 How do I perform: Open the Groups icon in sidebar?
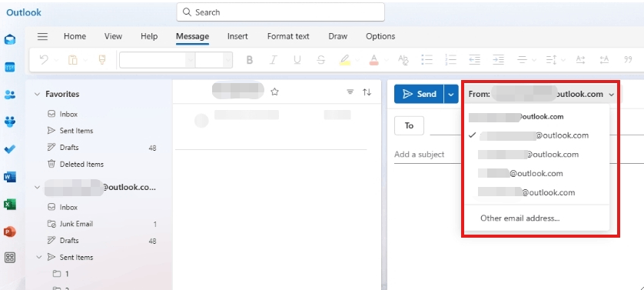[10, 122]
